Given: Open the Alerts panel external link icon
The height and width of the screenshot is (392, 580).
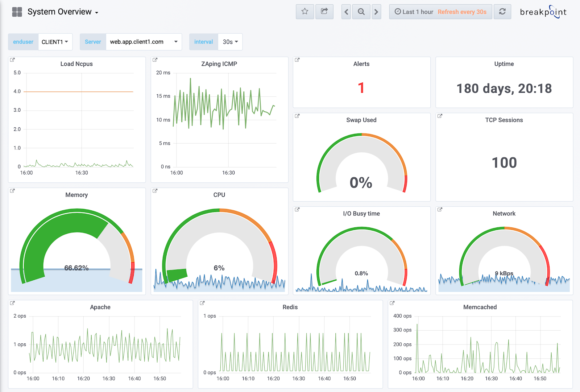Looking at the screenshot, I should pos(297,60).
